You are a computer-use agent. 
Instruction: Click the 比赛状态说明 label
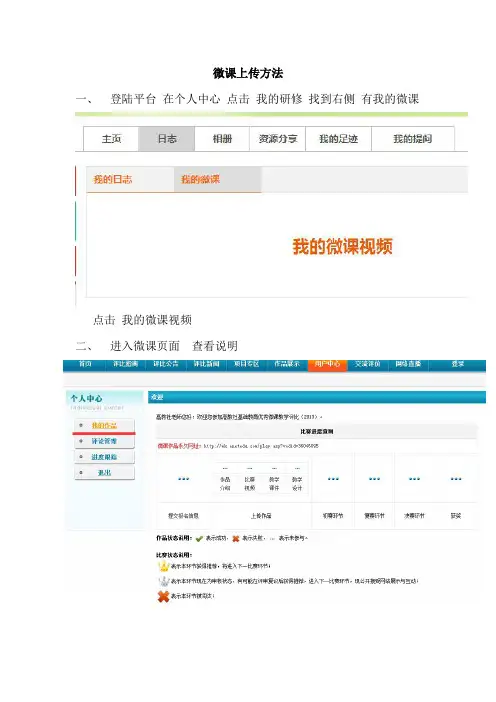[174, 555]
